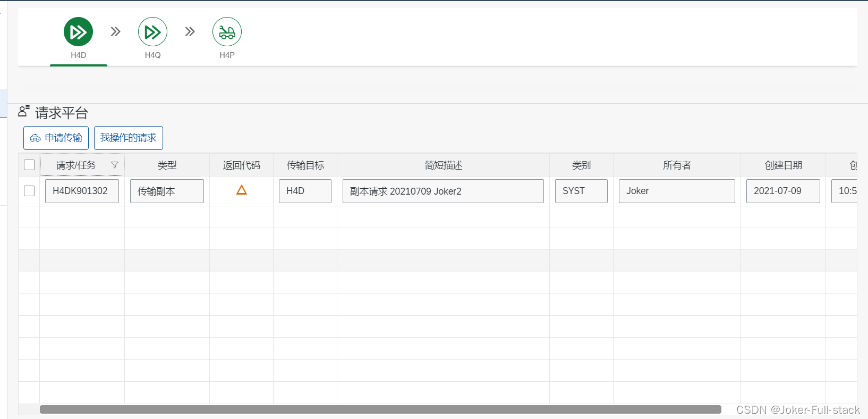Click the 所有者 column header
868x419 pixels.
click(x=677, y=165)
